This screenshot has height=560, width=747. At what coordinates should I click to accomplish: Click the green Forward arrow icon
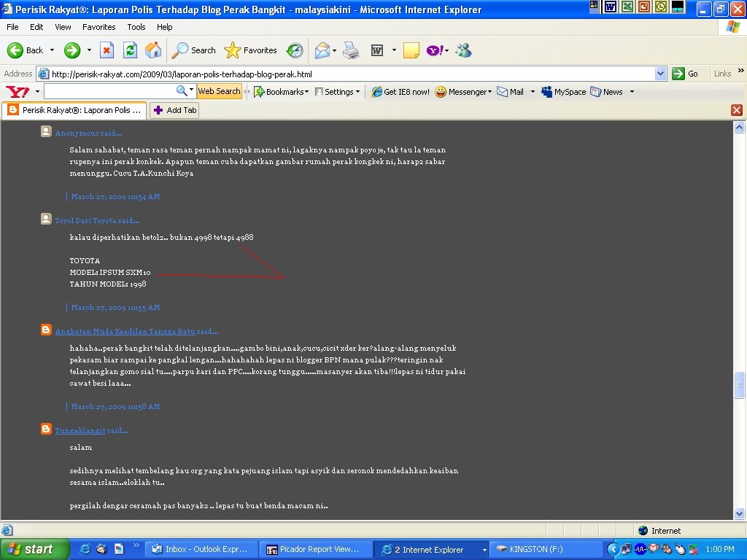click(72, 50)
